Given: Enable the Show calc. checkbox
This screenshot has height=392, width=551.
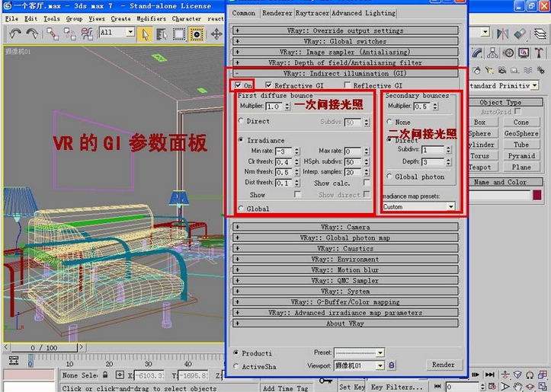Looking at the screenshot, I should click(x=367, y=183).
